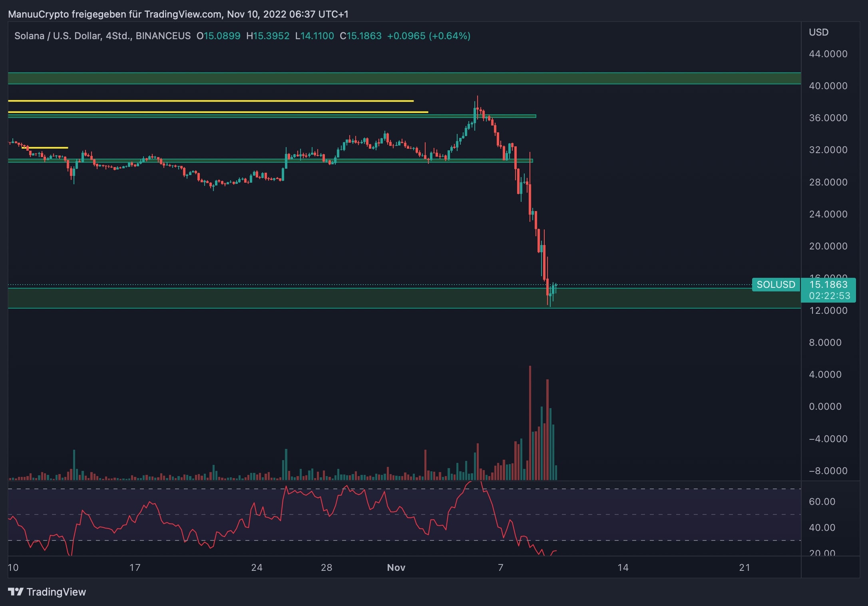The width and height of the screenshot is (868, 606).
Task: Click the date label 7 on time axis
Action: [x=501, y=568]
